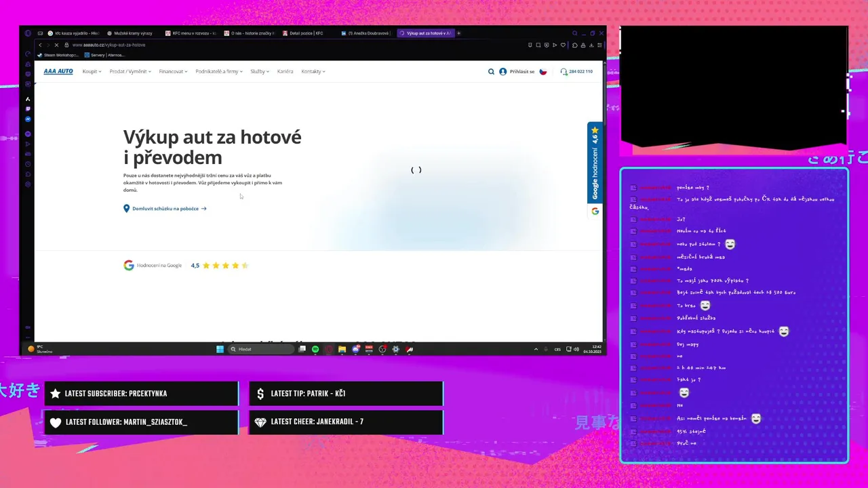This screenshot has height=488, width=868.
Task: Open Discord from the taskbar
Action: click(x=356, y=349)
